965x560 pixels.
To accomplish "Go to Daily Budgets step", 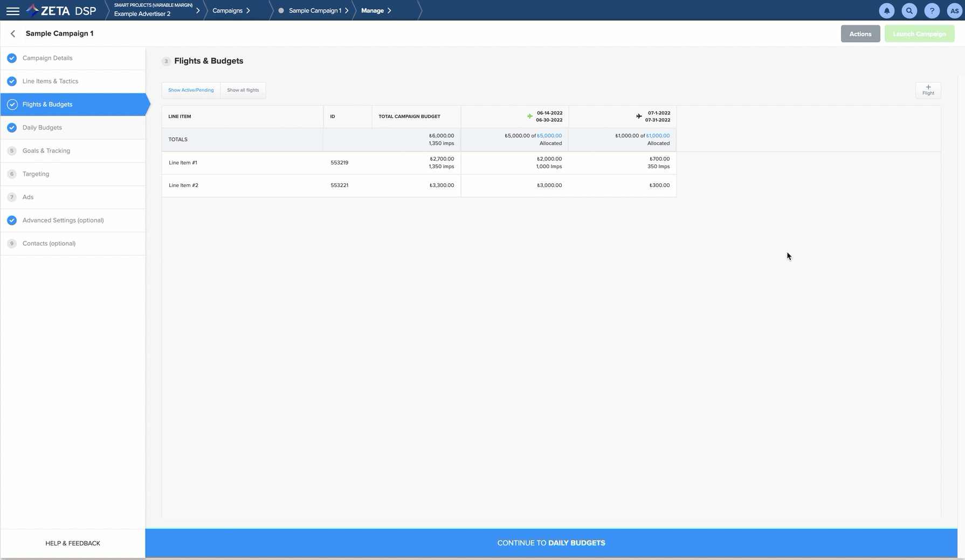I will click(x=42, y=128).
